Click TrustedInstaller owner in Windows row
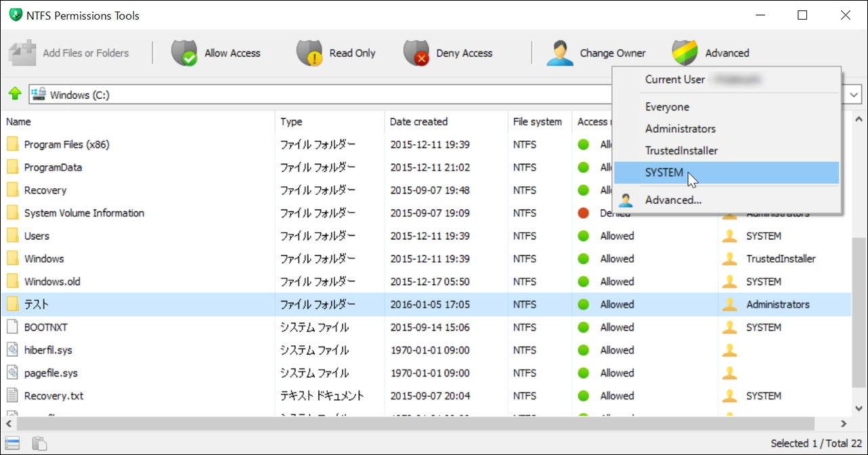 point(781,259)
